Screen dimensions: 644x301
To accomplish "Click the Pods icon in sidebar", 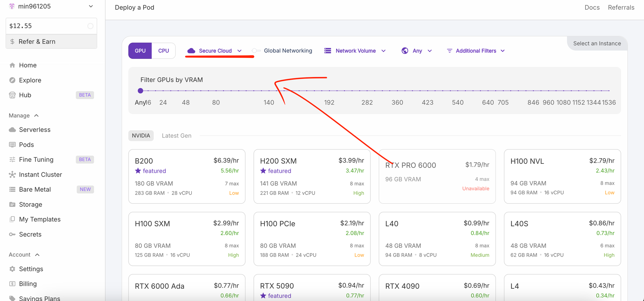I will [12, 145].
